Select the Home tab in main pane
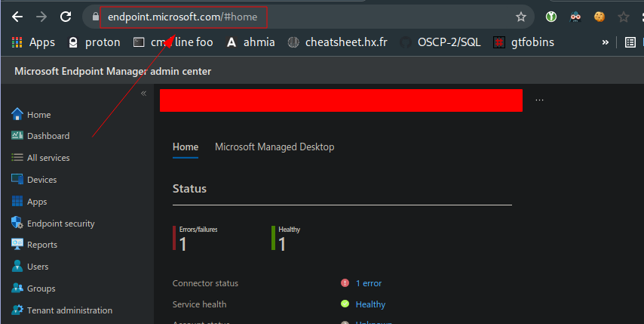This screenshot has height=324, width=644. (186, 147)
